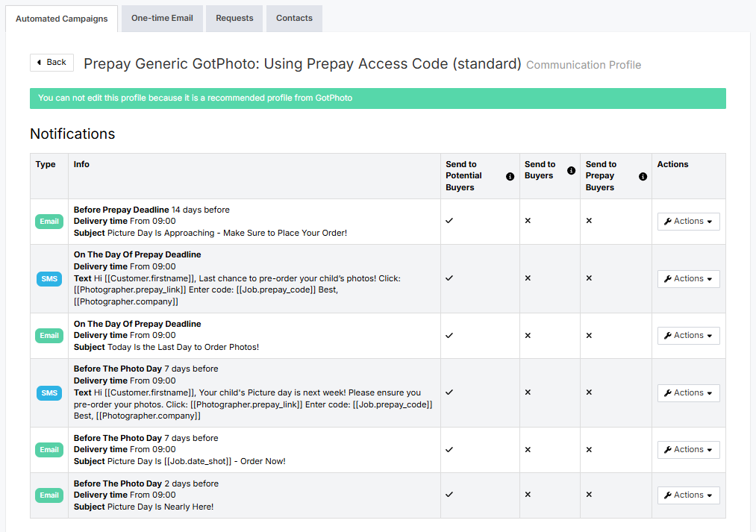Click Email badge for Order Now! row
756x532 pixels.
coord(49,450)
